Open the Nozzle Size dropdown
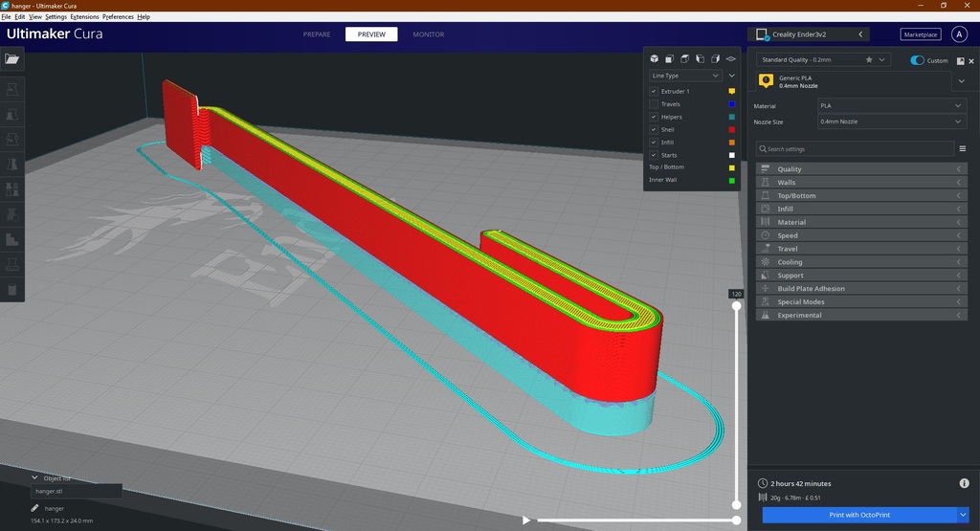This screenshot has height=531, width=980. (x=892, y=122)
